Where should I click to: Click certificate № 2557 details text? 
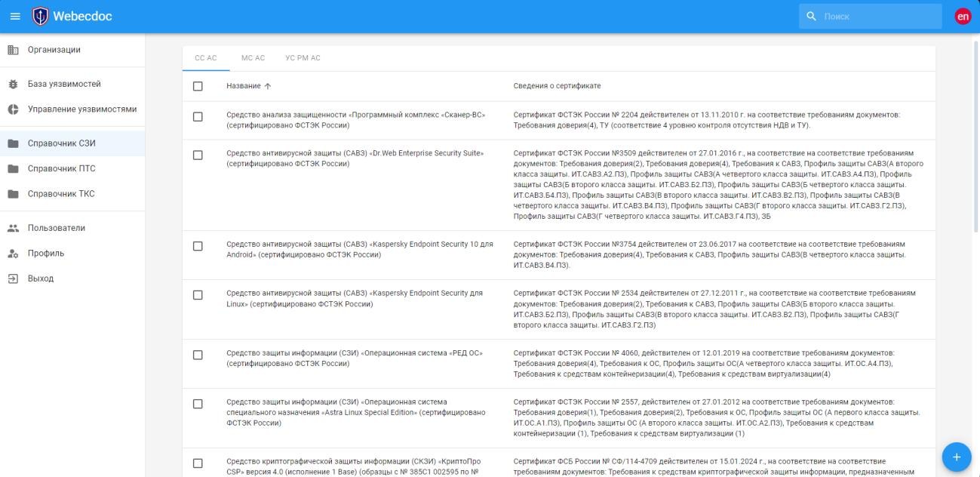(717, 417)
